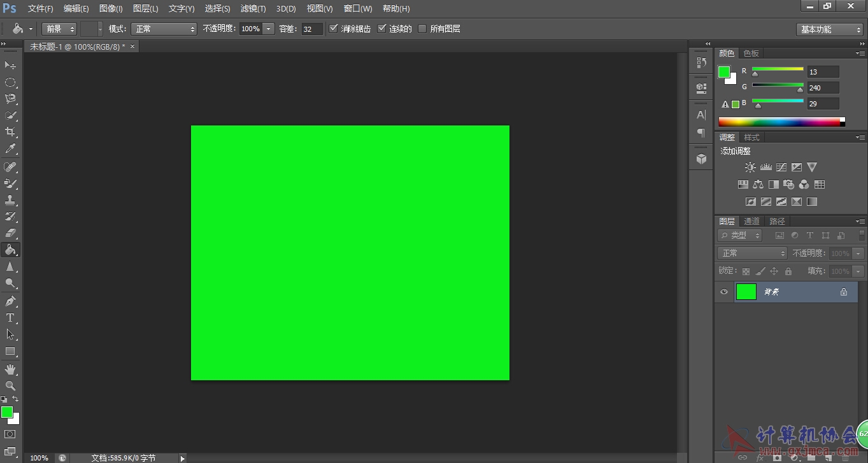Select the Type tool in toolbox

pos(10,318)
